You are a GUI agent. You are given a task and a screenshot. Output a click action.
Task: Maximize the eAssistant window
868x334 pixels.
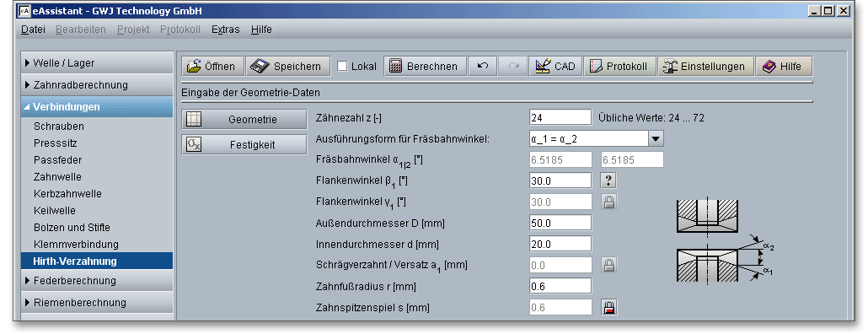[x=828, y=10]
